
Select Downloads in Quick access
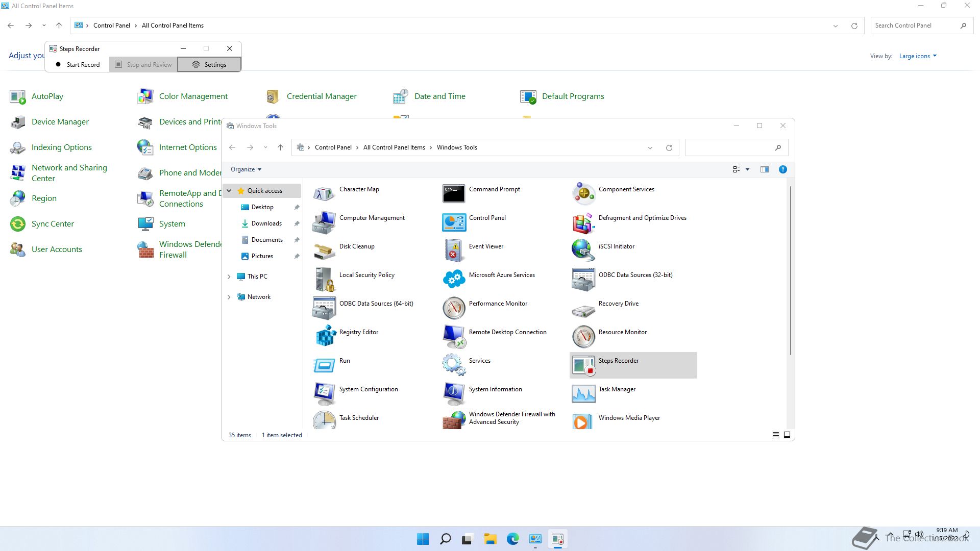266,223
